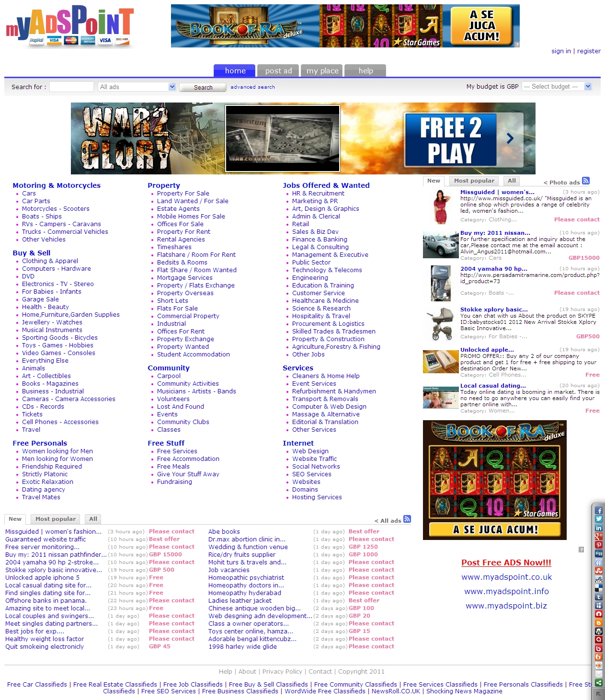This screenshot has width=605, height=700.
Task: Share page via Facebook sidebar icon
Action: click(599, 510)
